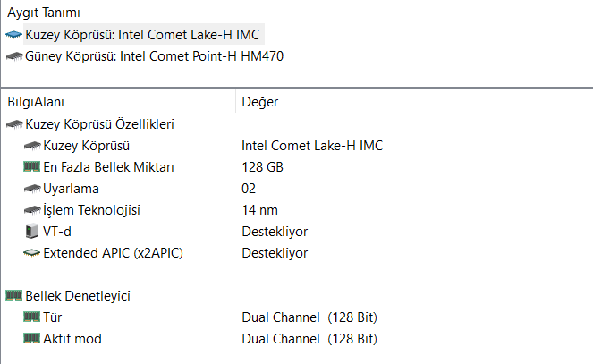
Task: Click the VT-d Destekliyor value
Action: point(275,232)
